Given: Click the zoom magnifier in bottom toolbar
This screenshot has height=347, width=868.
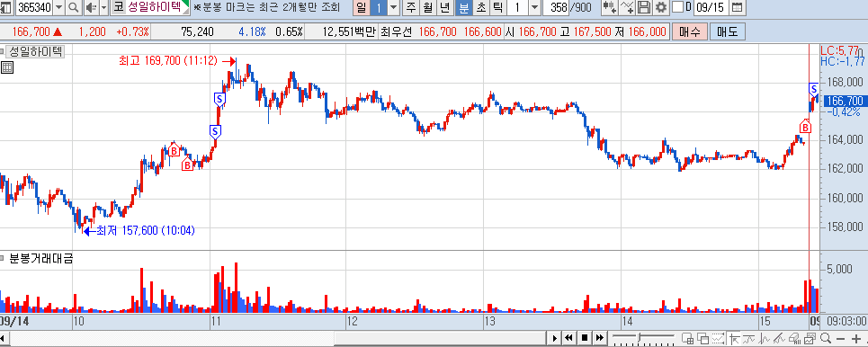Looking at the screenshot, I should [826, 338].
